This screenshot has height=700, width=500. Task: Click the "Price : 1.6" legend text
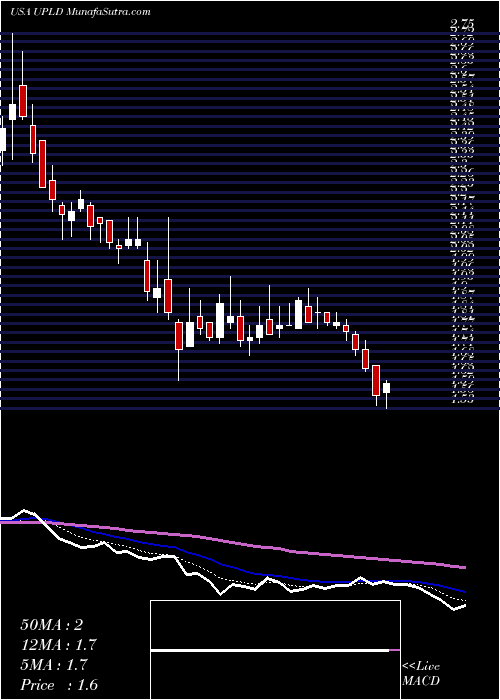tap(58, 685)
